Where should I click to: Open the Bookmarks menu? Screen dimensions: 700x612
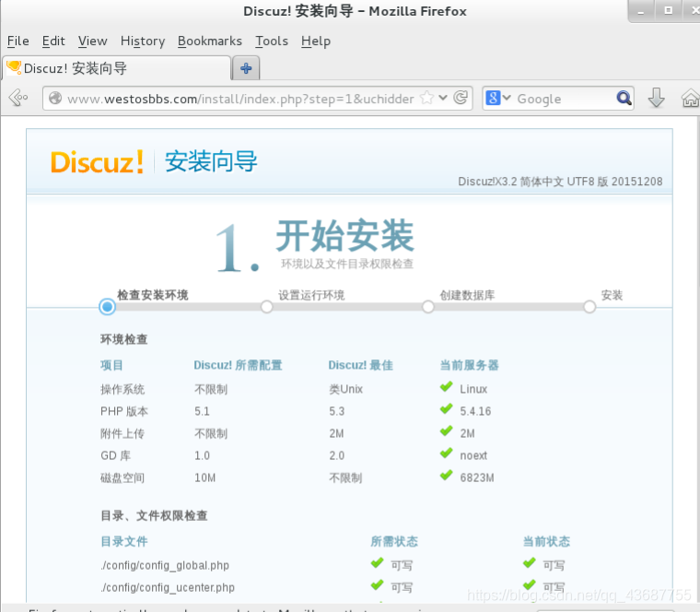210,41
